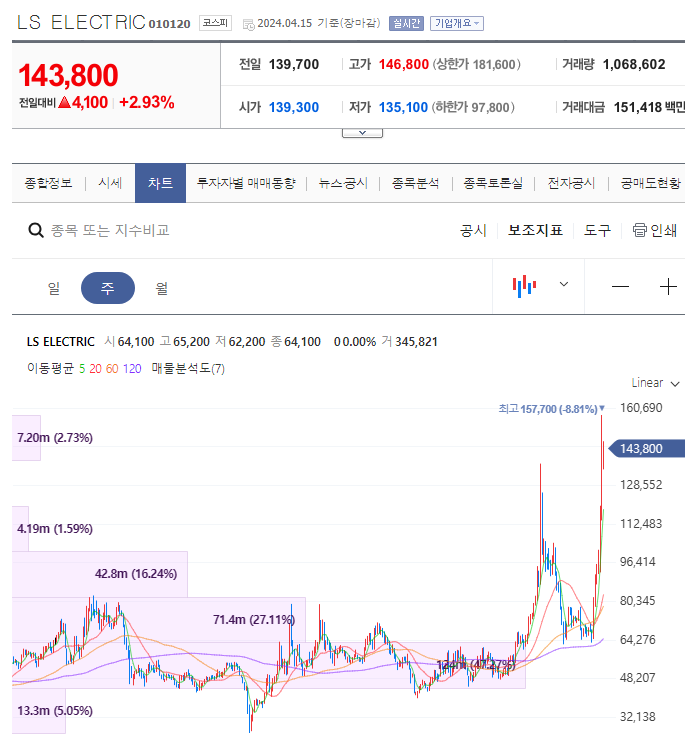This screenshot has width=685, height=734.
Task: Click the calendar icon beside 2024.04.15
Action: (248, 24)
